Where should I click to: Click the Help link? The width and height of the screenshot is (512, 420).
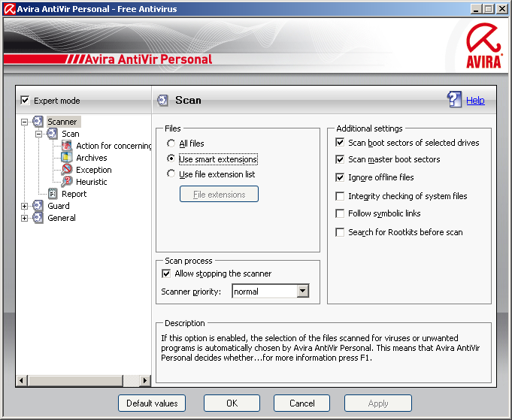pyautogui.click(x=475, y=100)
